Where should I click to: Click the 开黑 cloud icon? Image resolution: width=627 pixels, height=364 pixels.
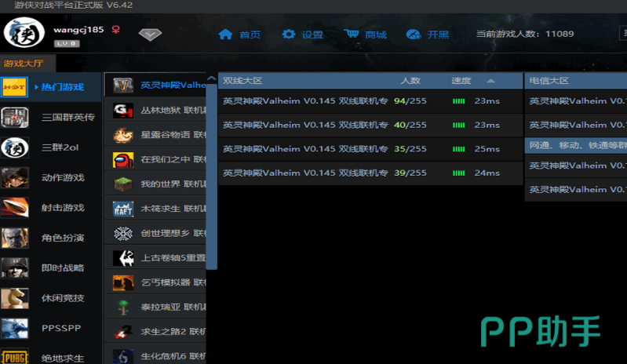(414, 35)
